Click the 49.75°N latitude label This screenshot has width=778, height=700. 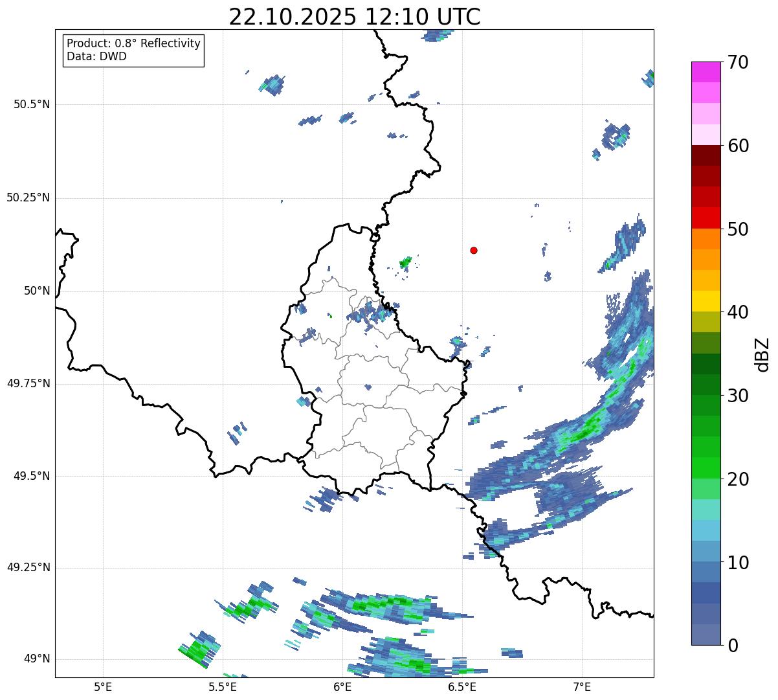[28, 383]
